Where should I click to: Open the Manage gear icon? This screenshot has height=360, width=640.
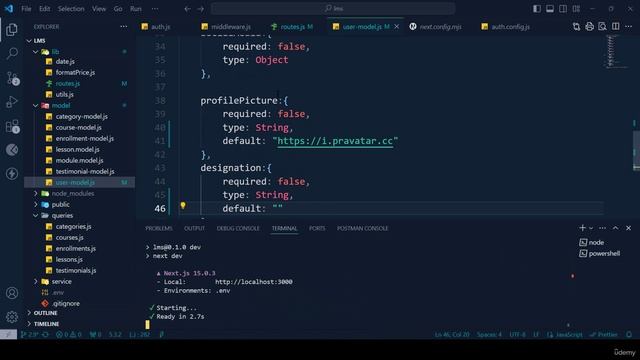click(12, 317)
